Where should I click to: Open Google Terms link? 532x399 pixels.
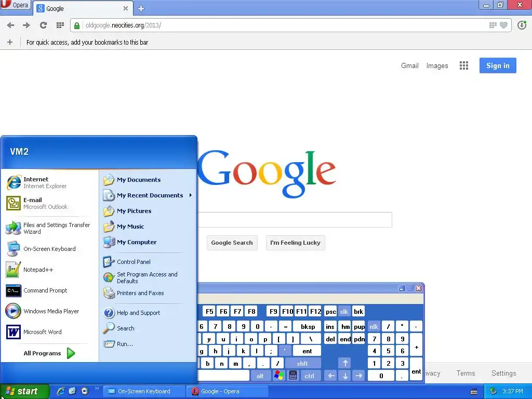click(465, 373)
